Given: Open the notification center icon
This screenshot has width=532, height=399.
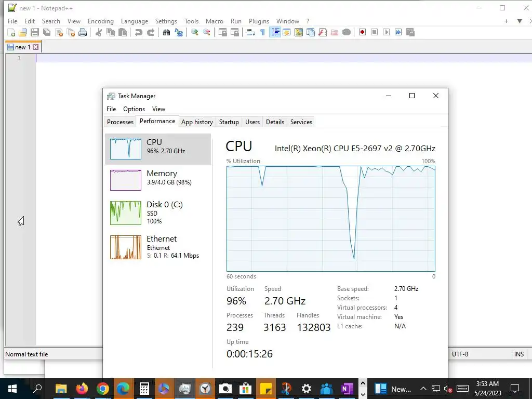Looking at the screenshot, I should [515, 389].
